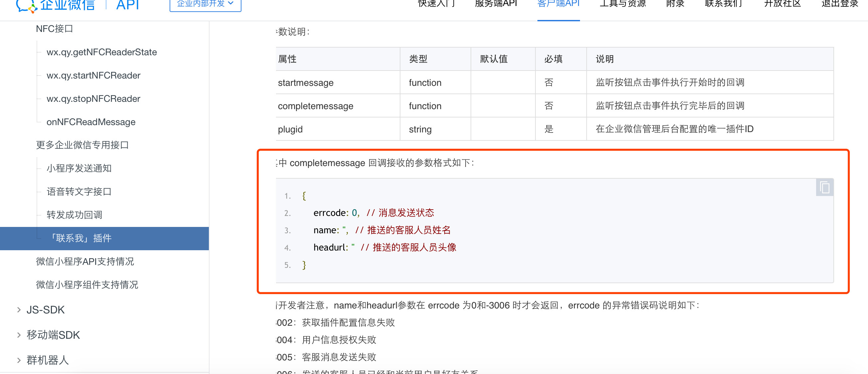The height and width of the screenshot is (374, 868).
Task: Select the 客户端API tab
Action: click(558, 4)
